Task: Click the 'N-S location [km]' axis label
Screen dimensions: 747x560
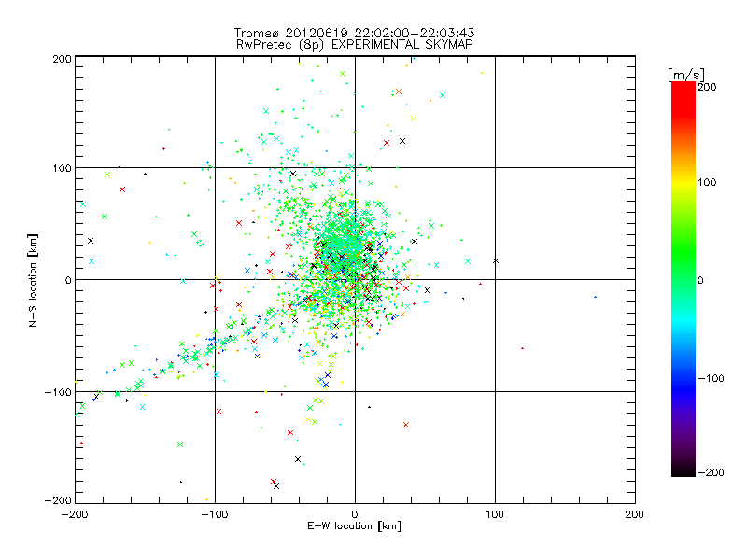Action: [33, 281]
